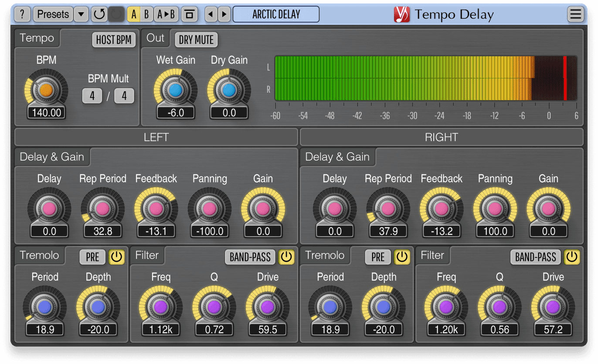
Task: Click the Voxengo logo in the title bar
Action: point(402,13)
